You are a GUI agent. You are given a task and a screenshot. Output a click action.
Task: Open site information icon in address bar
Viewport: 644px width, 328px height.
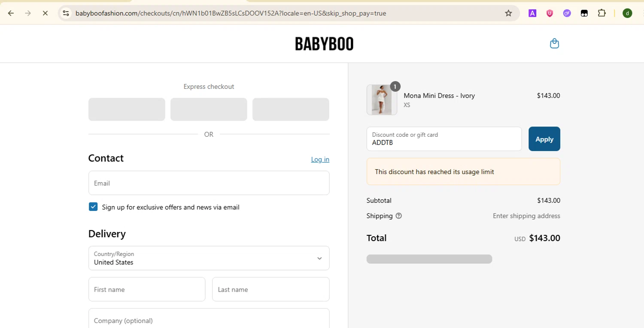coord(66,13)
